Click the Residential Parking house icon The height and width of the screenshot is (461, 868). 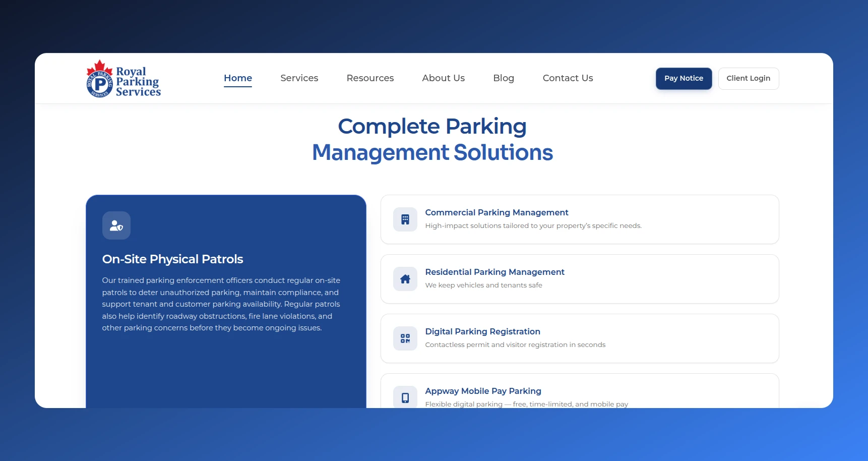[405, 279]
